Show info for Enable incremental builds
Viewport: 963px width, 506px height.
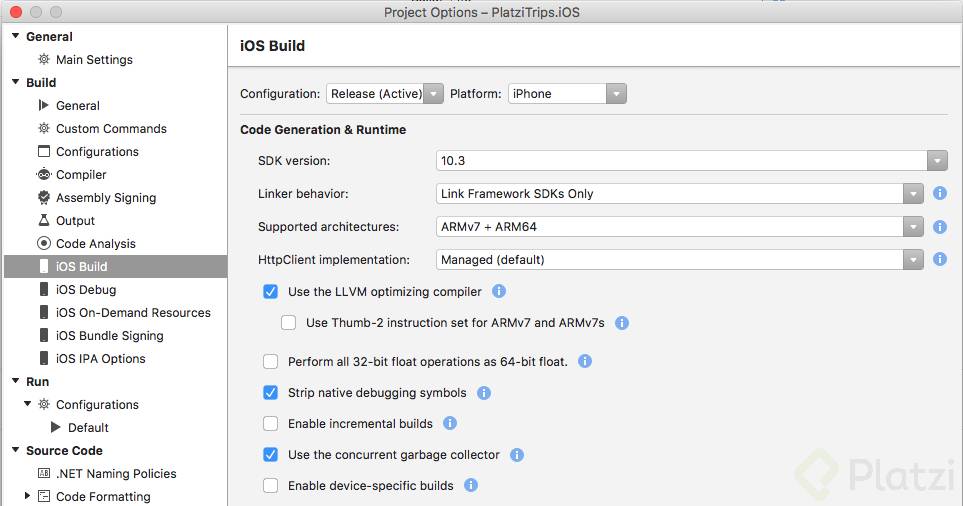(450, 423)
